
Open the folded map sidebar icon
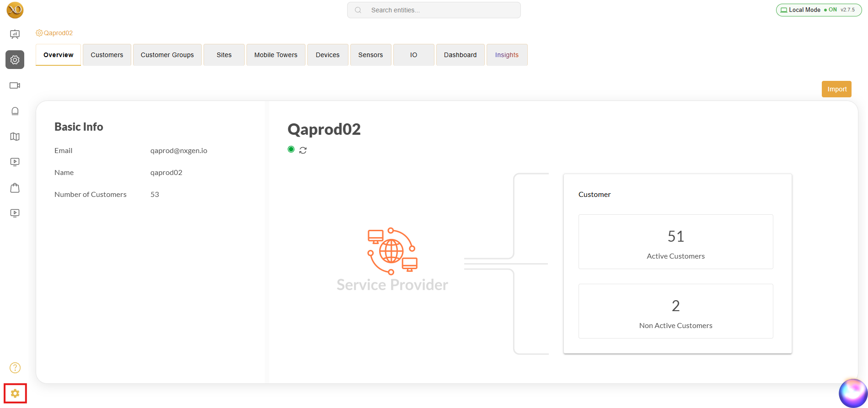[15, 137]
